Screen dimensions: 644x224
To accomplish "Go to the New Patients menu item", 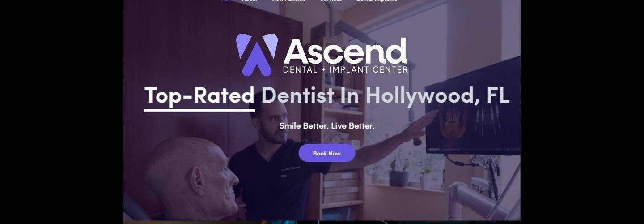I will click(x=289, y=1).
